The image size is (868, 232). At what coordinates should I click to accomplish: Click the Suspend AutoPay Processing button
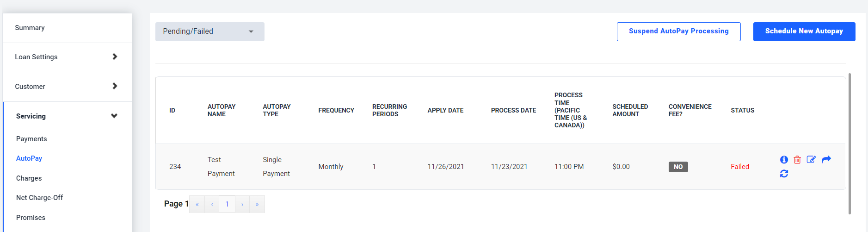pos(679,31)
